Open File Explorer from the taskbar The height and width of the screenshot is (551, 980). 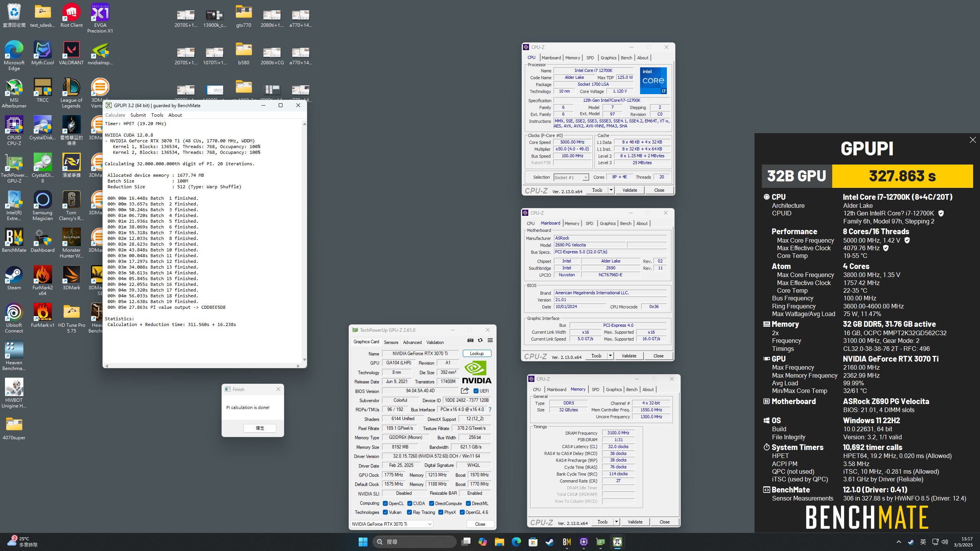[499, 542]
